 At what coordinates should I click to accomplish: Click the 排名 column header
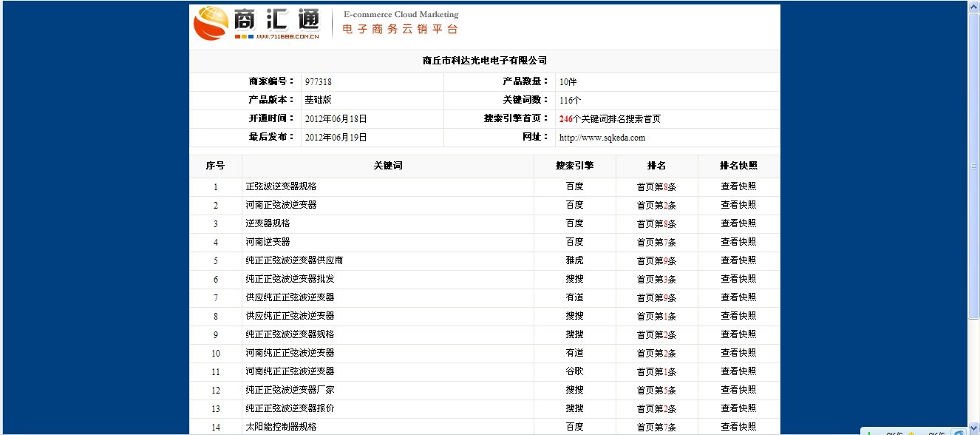pos(656,166)
